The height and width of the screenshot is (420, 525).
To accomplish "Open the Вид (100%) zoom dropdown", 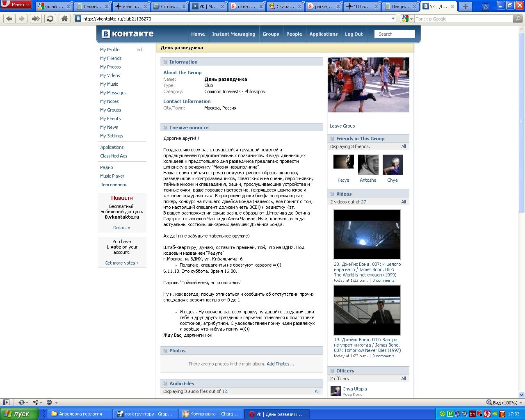I will coord(504,402).
